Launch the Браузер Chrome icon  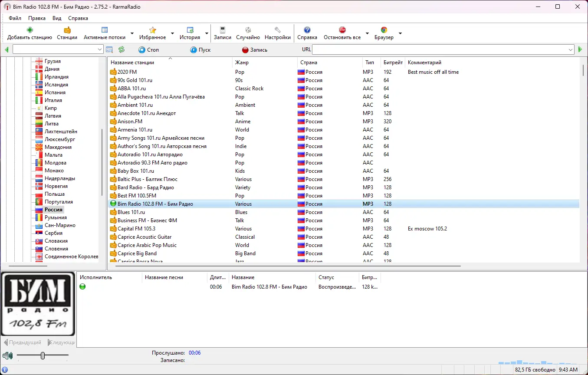click(384, 30)
